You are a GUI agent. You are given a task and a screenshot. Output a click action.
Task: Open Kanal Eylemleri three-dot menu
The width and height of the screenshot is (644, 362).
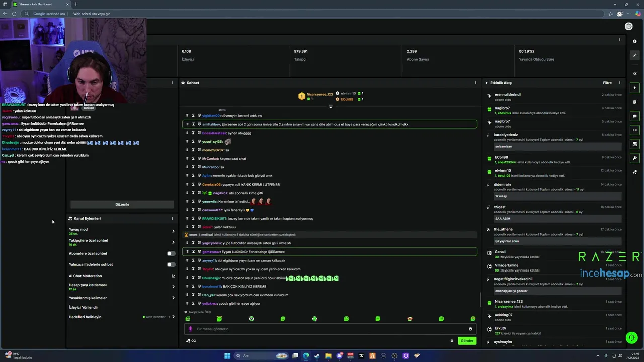point(172,218)
